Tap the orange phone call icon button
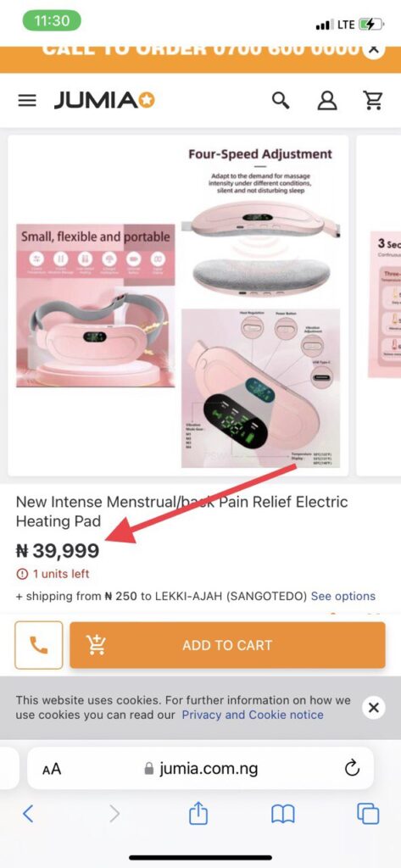 tap(39, 645)
